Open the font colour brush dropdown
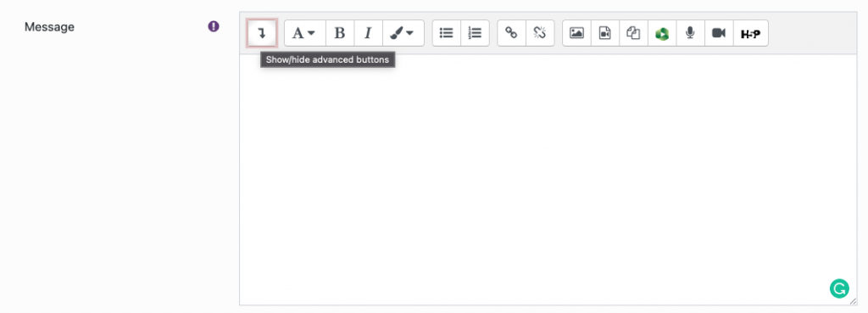Image resolution: width=868 pixels, height=313 pixels. pos(403,33)
